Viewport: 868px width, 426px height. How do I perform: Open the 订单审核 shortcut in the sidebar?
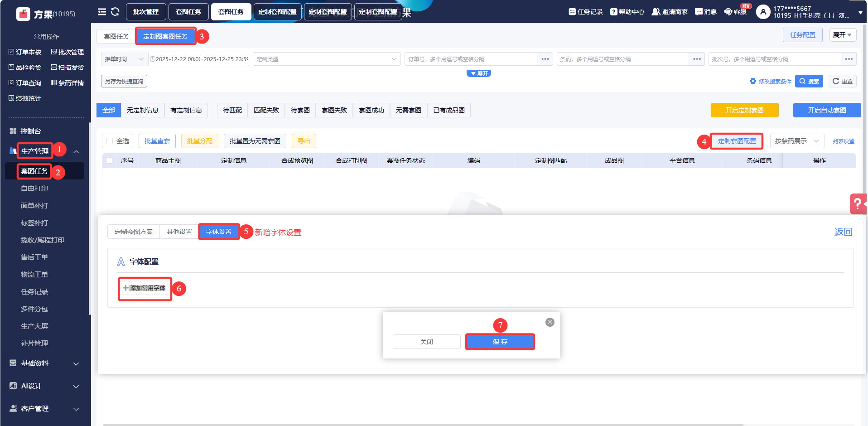(25, 52)
